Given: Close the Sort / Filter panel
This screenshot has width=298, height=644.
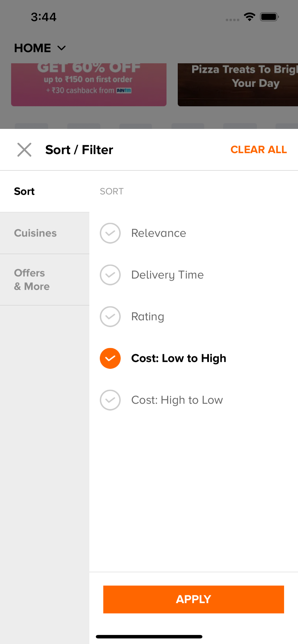Looking at the screenshot, I should click(24, 150).
